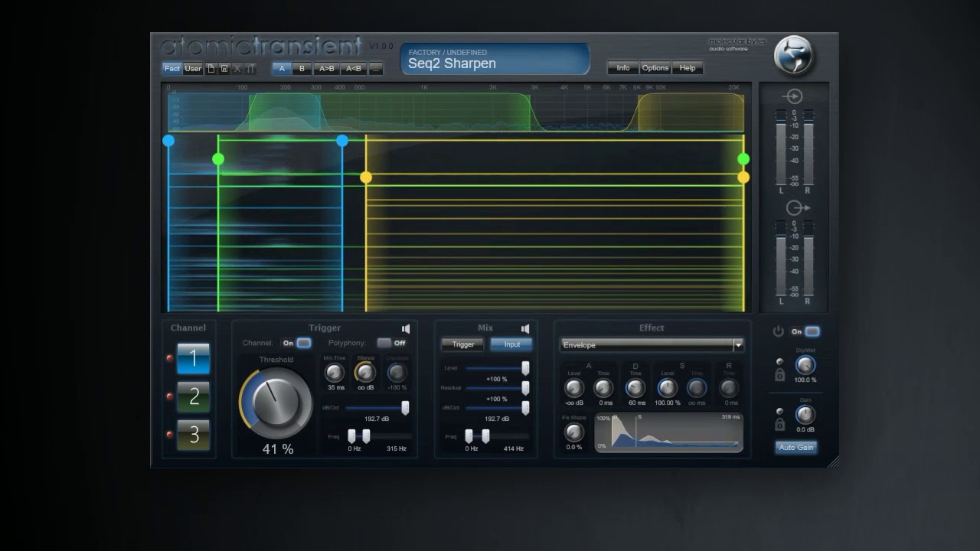Screen dimensions: 980x551
Task: Click the Attack Level knob
Action: (574, 388)
